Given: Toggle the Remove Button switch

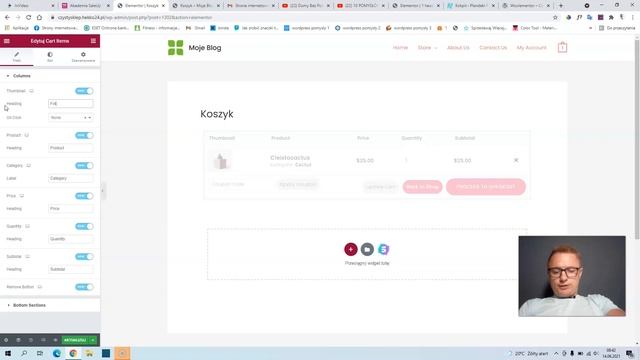Looking at the screenshot, I should click(84, 287).
